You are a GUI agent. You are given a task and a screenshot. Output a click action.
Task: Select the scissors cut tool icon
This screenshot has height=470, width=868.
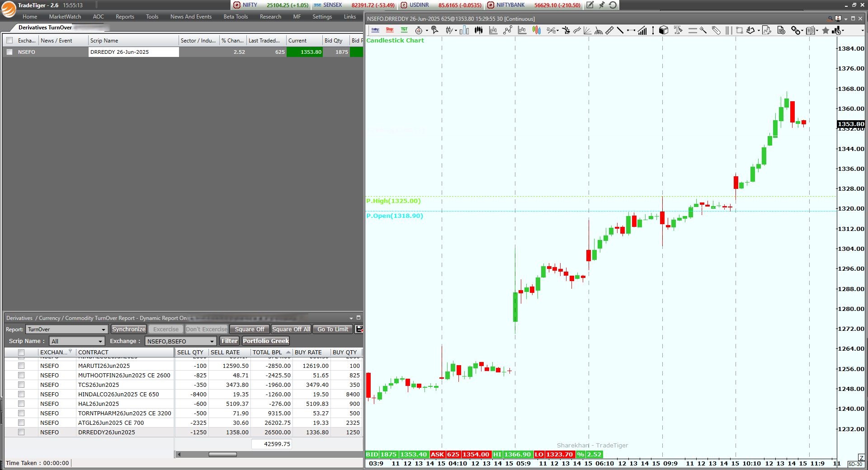tap(551, 30)
